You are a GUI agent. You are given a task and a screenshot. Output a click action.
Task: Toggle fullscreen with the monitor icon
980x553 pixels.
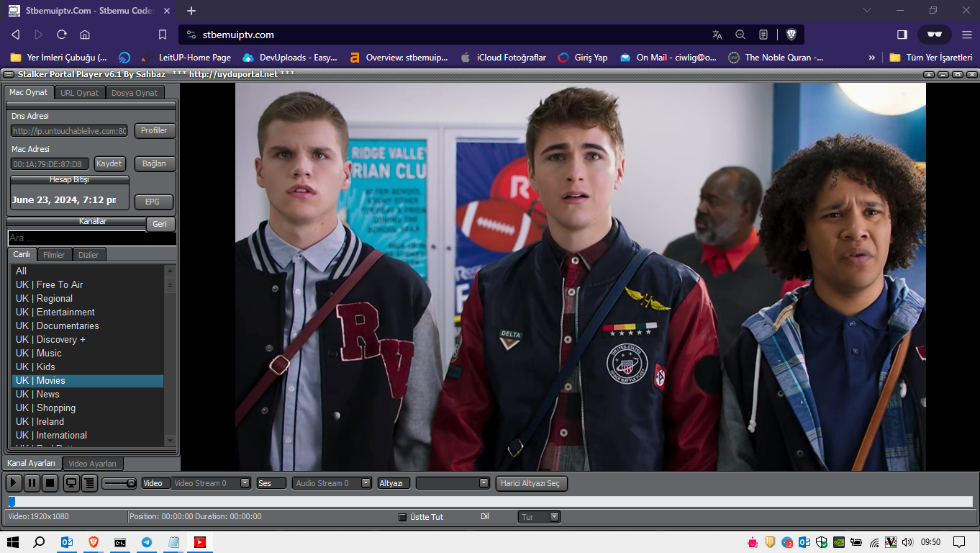(71, 483)
